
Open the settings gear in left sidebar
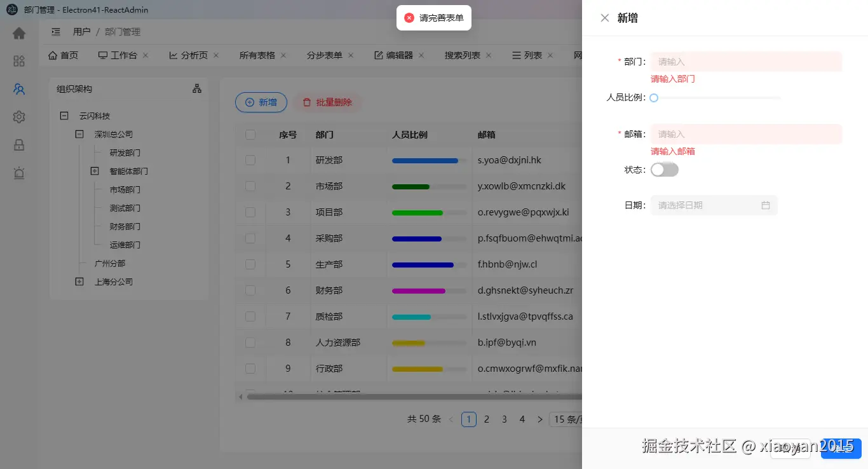(19, 117)
